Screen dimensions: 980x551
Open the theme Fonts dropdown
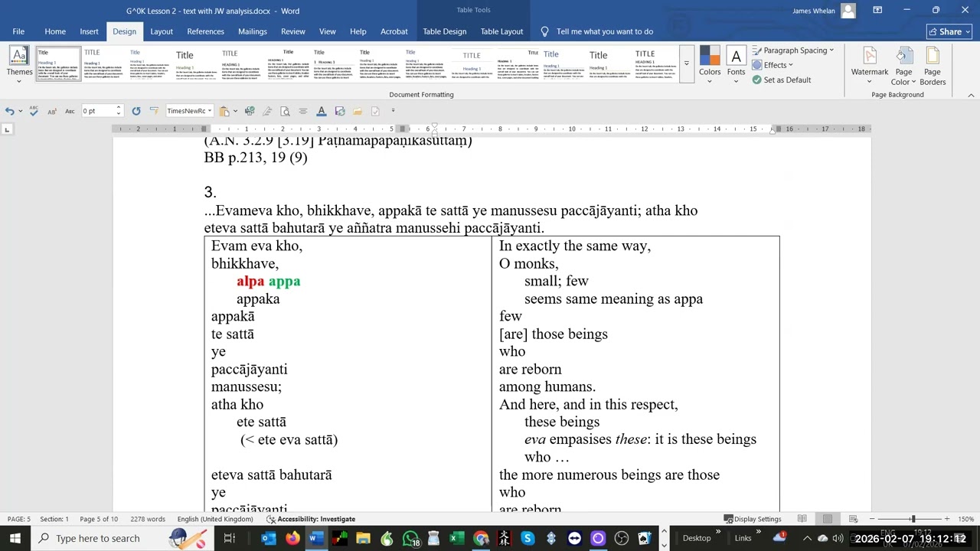(736, 64)
